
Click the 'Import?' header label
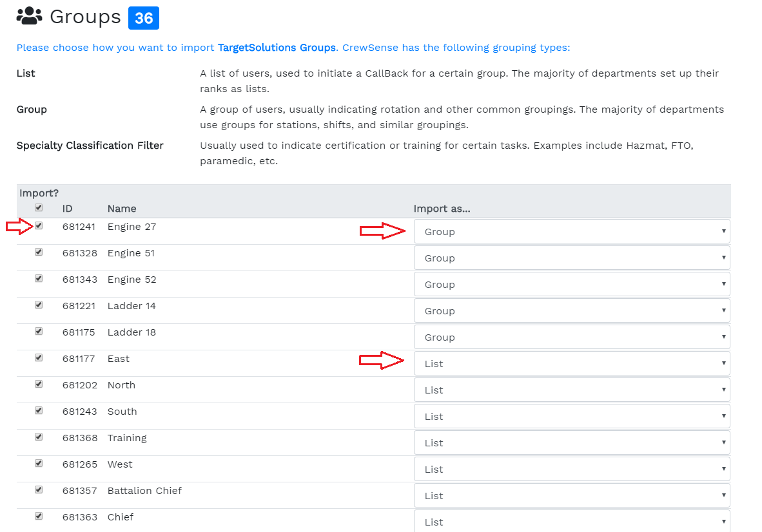(39, 193)
